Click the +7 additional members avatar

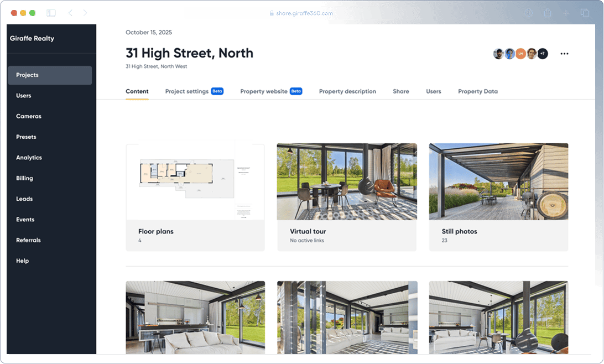543,54
